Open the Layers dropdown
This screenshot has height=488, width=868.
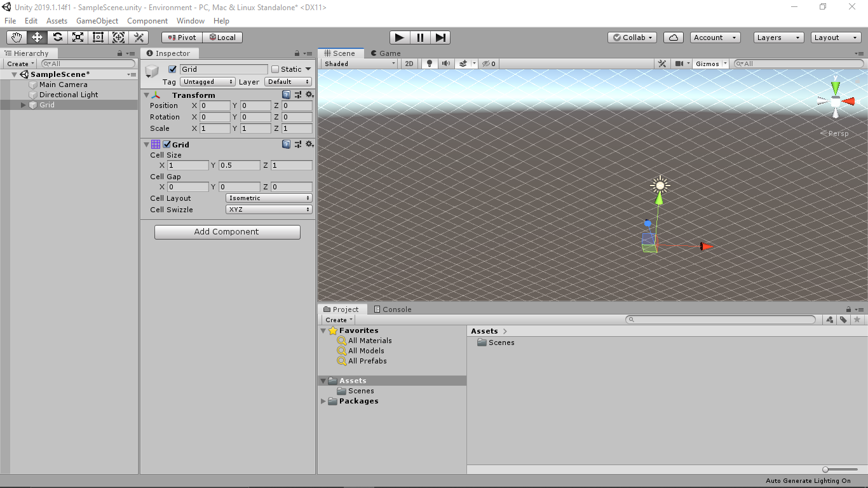[779, 37]
